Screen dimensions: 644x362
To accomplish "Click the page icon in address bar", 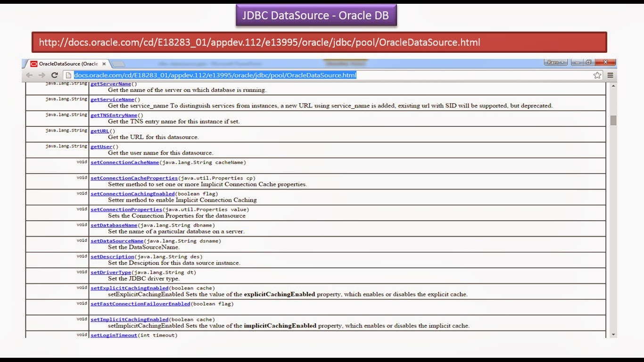I will [68, 75].
